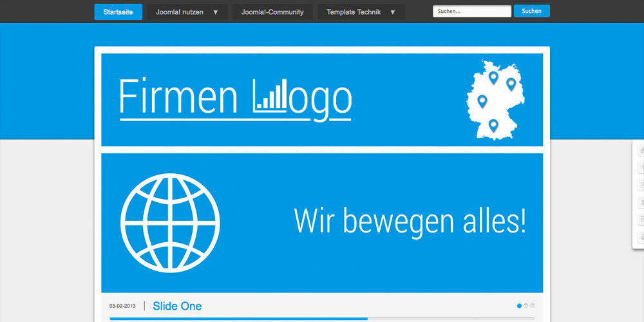Open the Slide One title link
The image size is (644, 322).
point(177,306)
